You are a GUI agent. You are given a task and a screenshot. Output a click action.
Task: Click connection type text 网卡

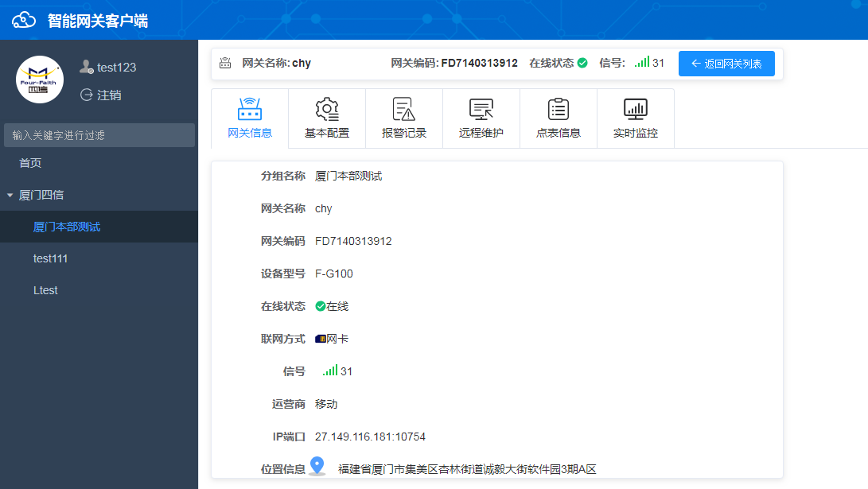tap(337, 339)
